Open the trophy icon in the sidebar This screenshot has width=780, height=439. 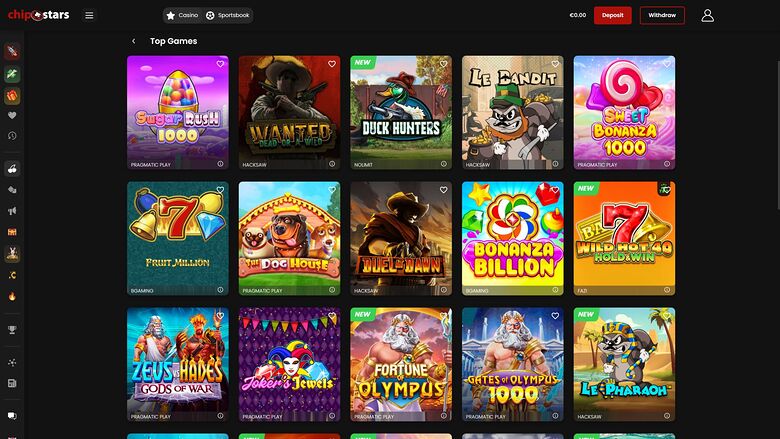[12, 330]
